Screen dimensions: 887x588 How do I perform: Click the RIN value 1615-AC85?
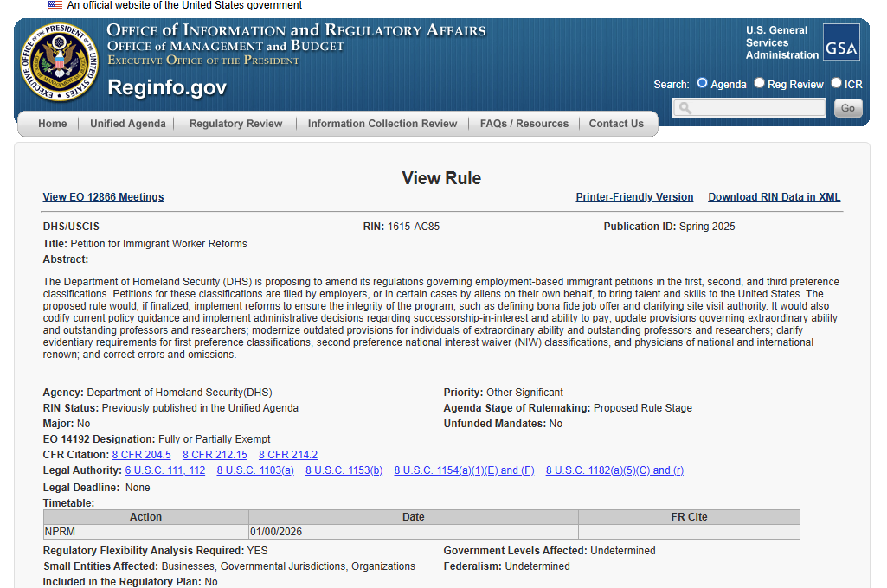tap(414, 227)
